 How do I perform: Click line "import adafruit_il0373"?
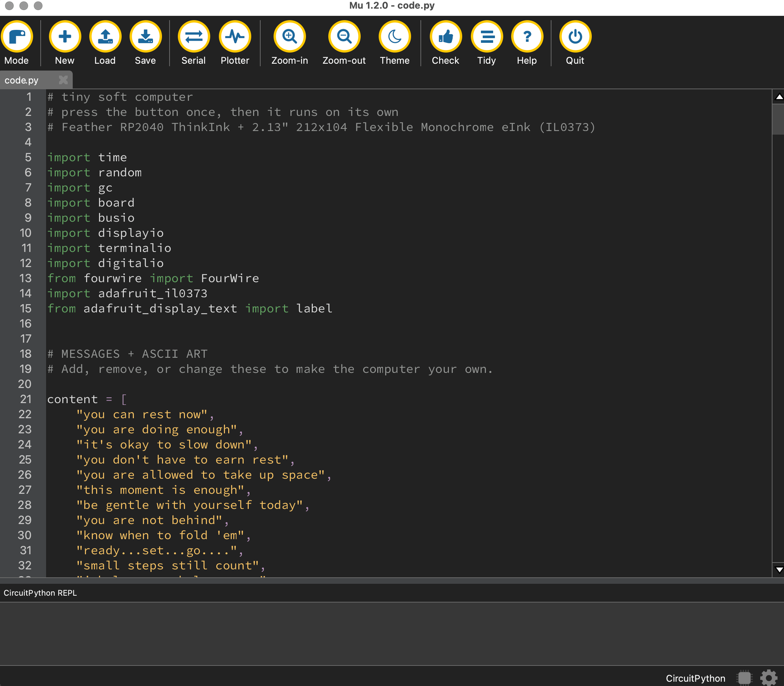point(127,294)
